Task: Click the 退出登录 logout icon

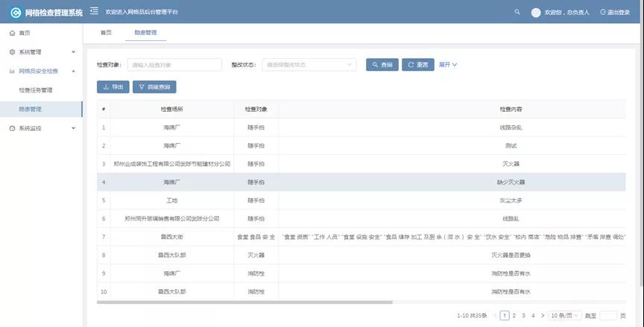Action: 603,13
